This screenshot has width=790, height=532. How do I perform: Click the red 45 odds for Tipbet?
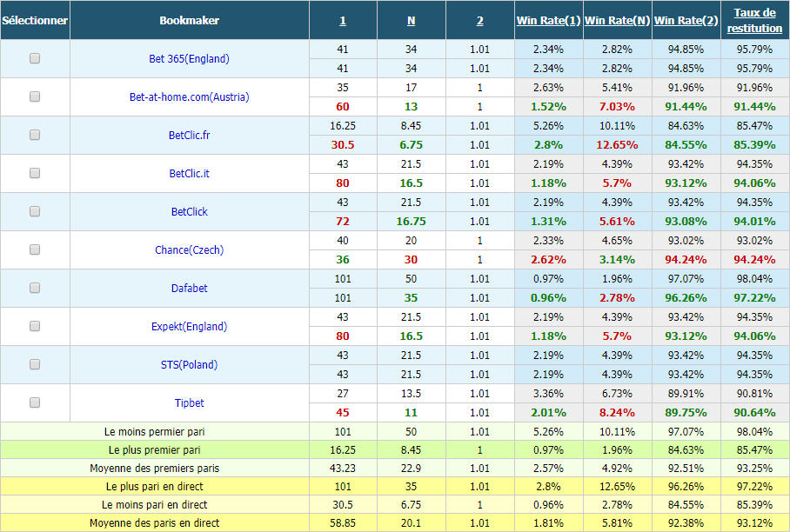tap(343, 413)
